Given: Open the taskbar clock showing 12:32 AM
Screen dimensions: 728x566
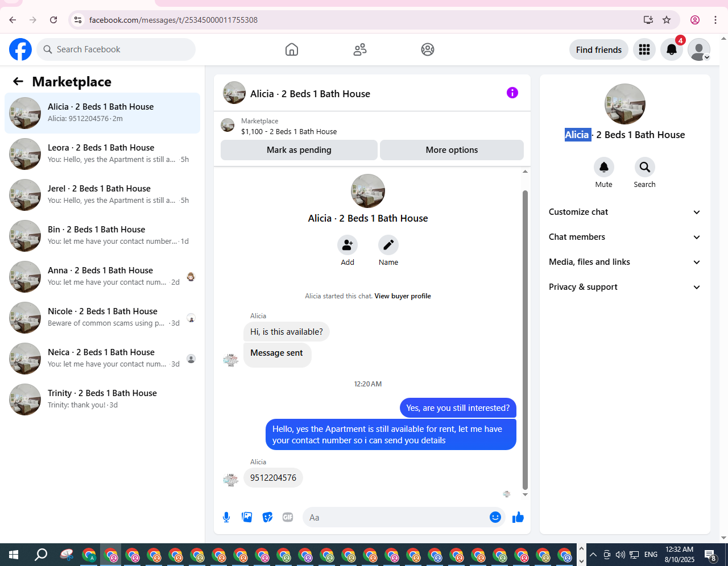Looking at the screenshot, I should 680,555.
